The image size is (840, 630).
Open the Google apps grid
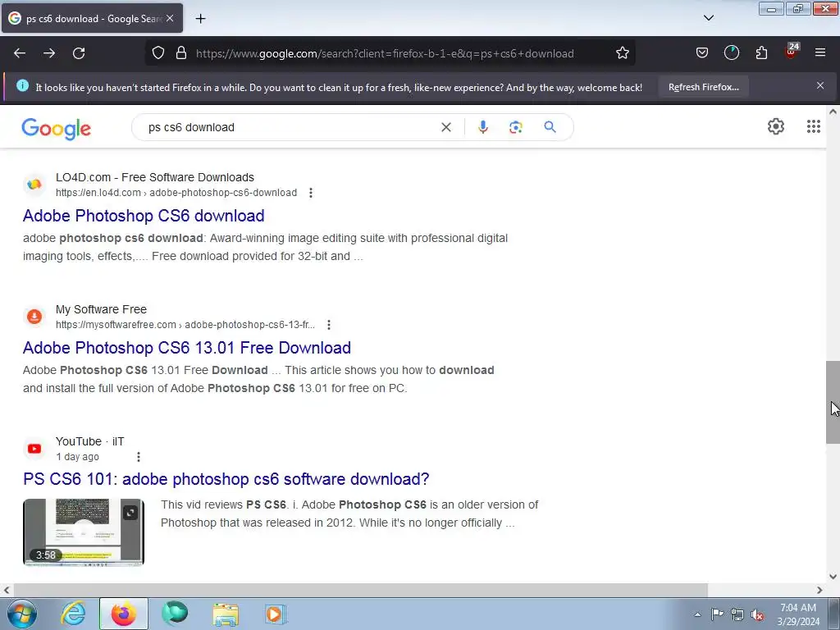(x=813, y=126)
